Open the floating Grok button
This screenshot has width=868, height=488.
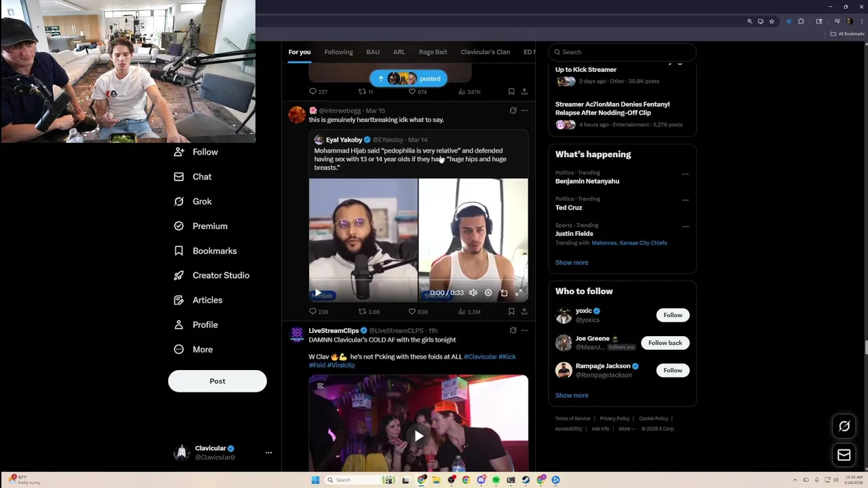point(844,426)
